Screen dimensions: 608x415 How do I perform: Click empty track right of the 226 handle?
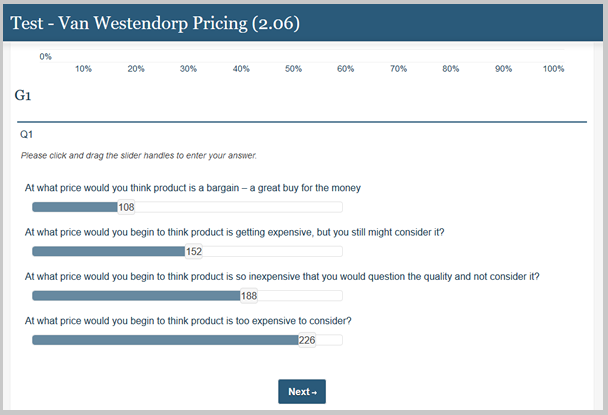point(330,340)
